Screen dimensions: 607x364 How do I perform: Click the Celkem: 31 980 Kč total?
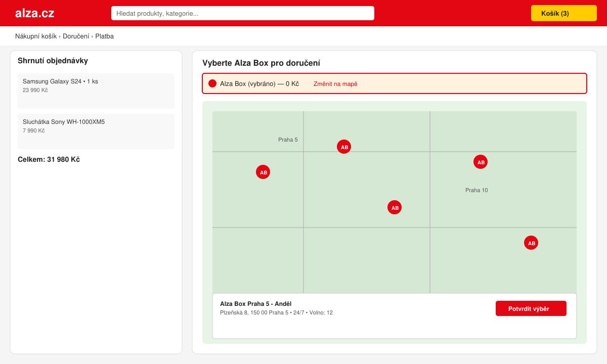pyautogui.click(x=49, y=159)
